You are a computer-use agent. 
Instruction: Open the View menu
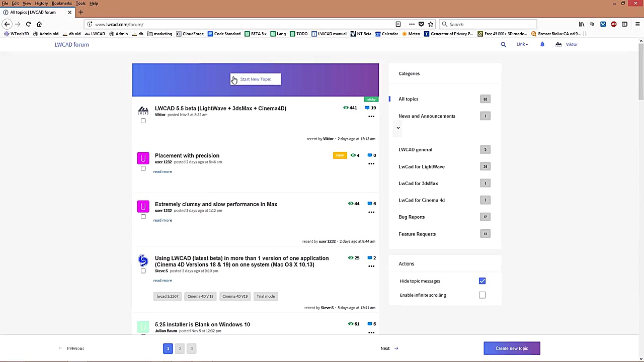(27, 4)
